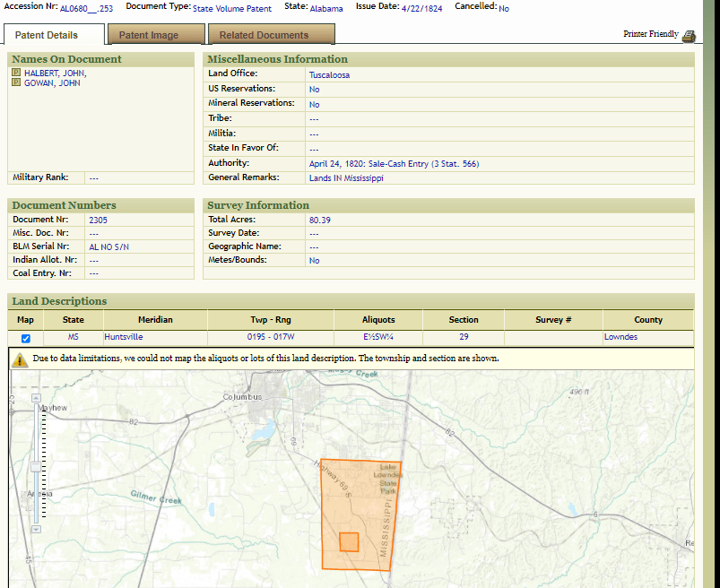
Task: Click the Tuscaloosa land office value
Action: point(329,75)
